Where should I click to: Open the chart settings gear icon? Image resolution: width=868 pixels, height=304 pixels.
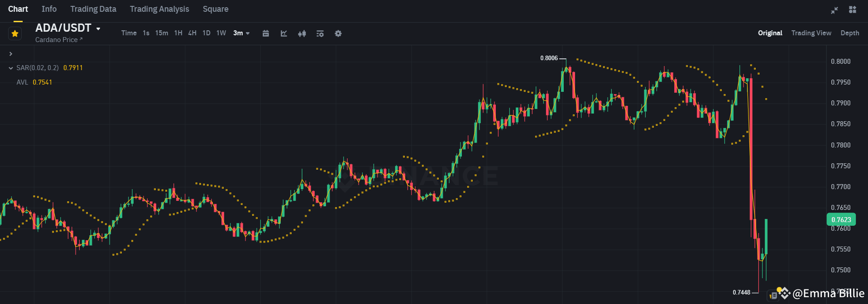[x=338, y=33]
